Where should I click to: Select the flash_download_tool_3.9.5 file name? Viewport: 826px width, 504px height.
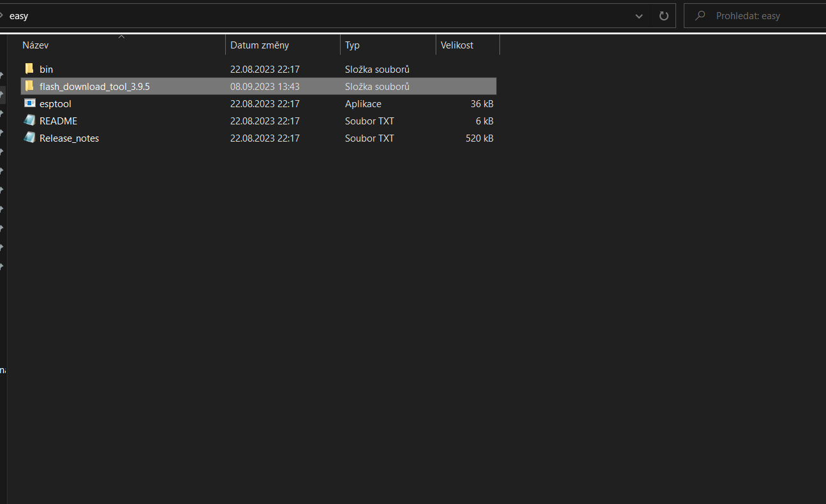pos(94,86)
